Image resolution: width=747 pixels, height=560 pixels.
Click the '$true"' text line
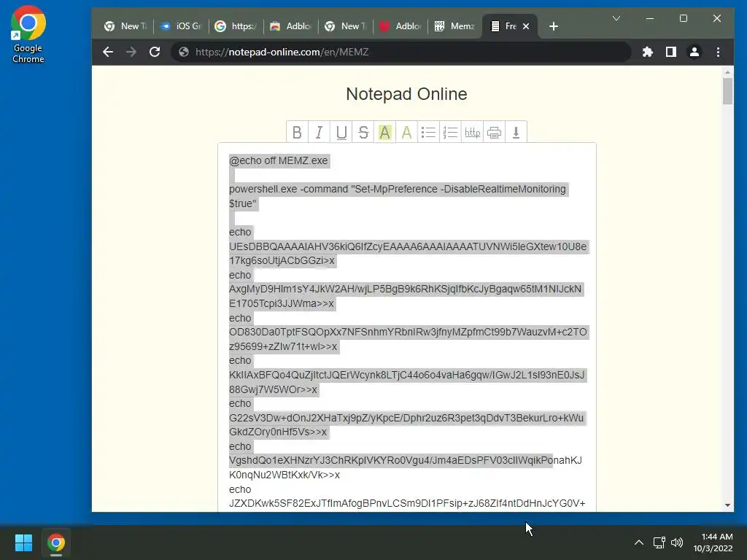coord(243,203)
